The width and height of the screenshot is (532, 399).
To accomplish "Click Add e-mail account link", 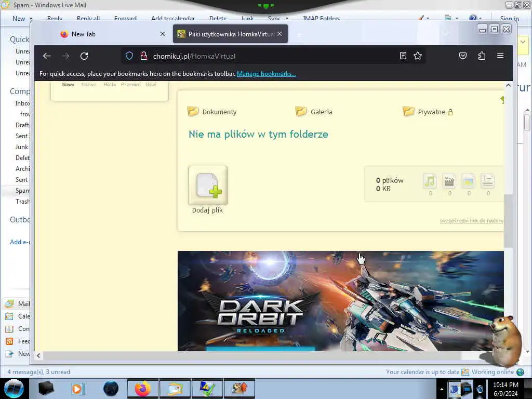I will (20, 242).
